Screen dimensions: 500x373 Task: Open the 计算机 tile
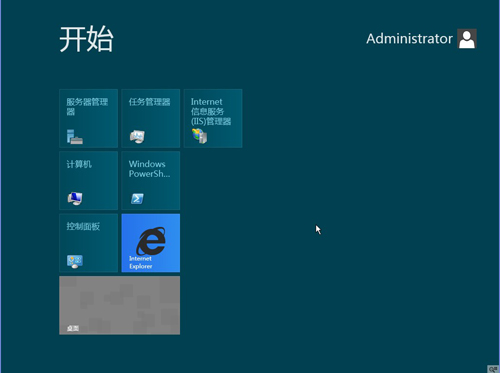[88, 181]
